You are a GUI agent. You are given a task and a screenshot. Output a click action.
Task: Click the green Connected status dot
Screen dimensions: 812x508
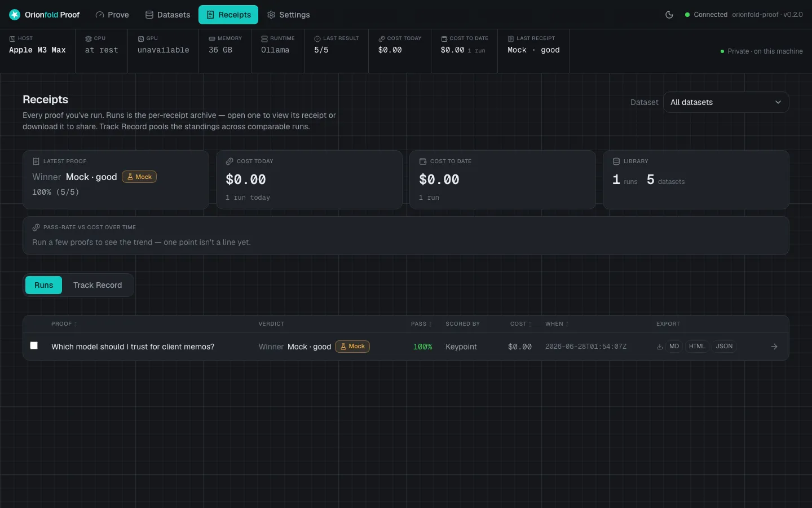click(687, 15)
